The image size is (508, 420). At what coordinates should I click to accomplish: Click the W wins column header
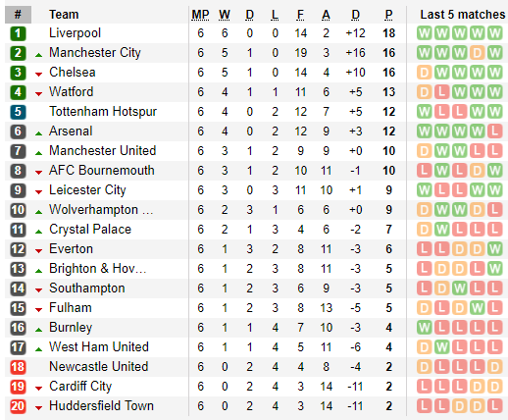225,15
